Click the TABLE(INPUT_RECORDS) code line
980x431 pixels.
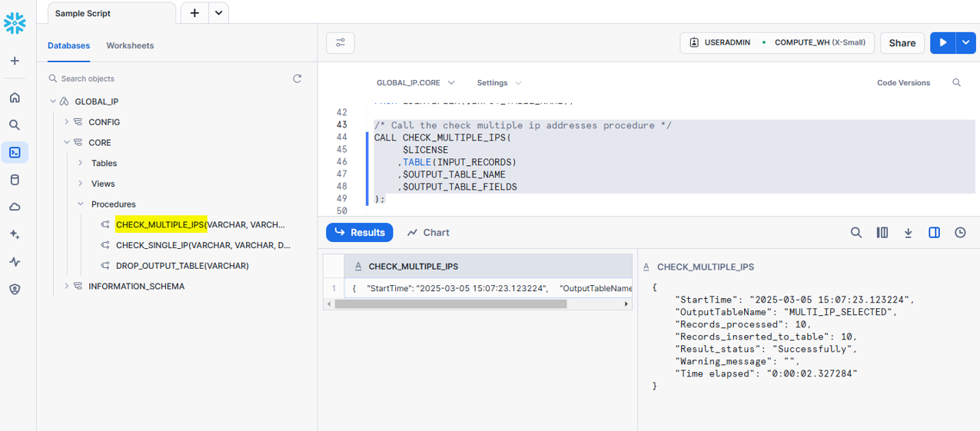pyautogui.click(x=457, y=162)
